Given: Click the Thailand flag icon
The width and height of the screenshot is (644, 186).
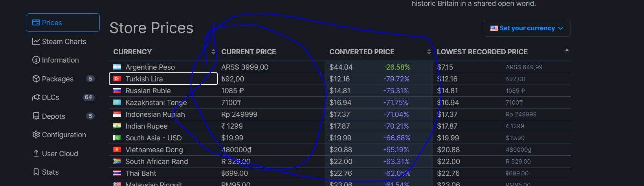Looking at the screenshot, I should pyautogui.click(x=117, y=173).
